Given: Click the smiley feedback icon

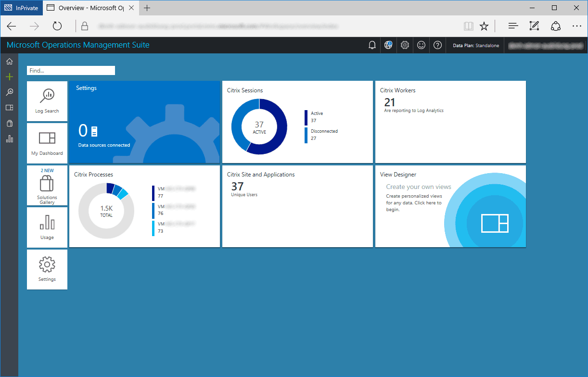Looking at the screenshot, I should pyautogui.click(x=421, y=45).
